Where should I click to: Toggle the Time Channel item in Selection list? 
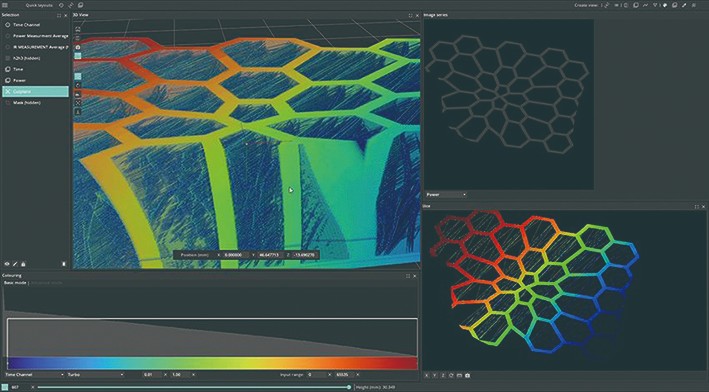coord(35,25)
